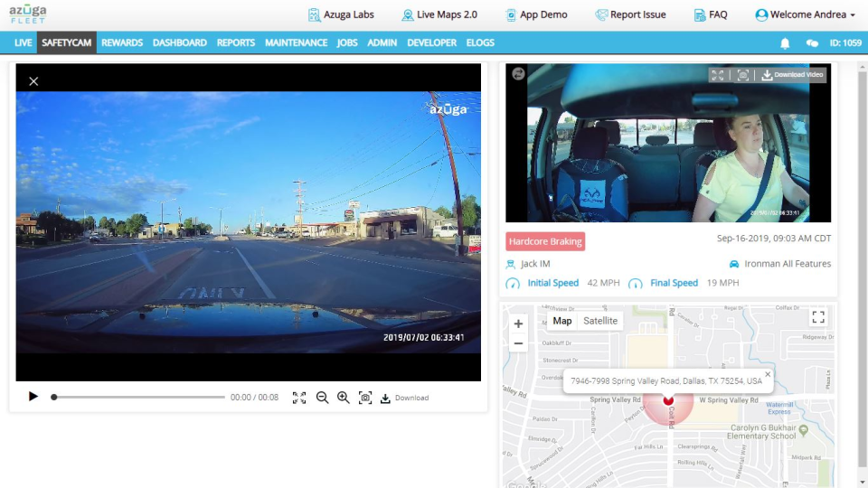This screenshot has width=868, height=488.
Task: Switch to DEVELOPER tab
Action: (x=432, y=42)
